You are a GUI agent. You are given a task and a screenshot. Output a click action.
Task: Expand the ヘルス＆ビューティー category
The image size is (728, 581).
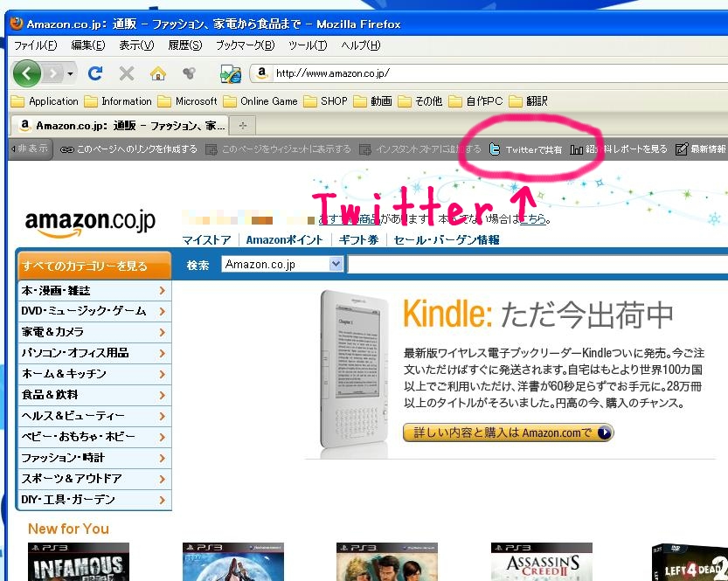(x=94, y=416)
